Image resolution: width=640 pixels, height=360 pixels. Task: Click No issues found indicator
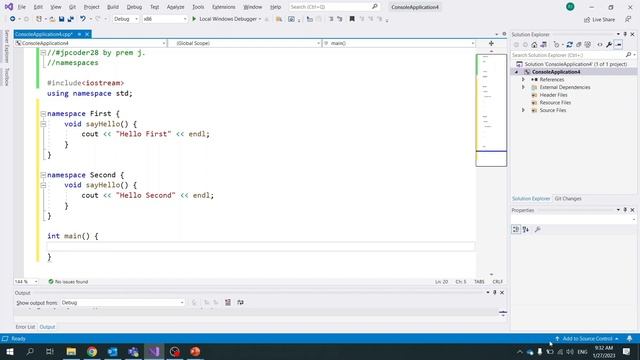click(x=68, y=282)
